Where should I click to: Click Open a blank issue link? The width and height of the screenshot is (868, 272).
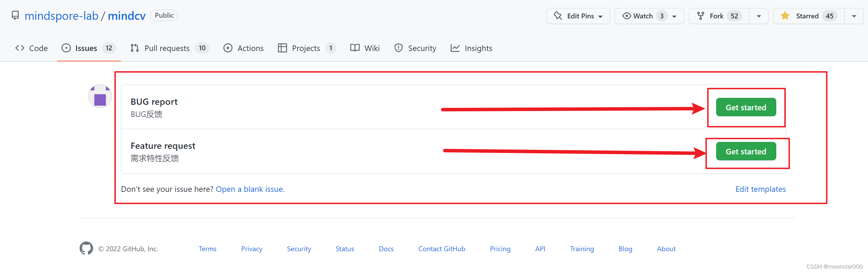pos(250,189)
